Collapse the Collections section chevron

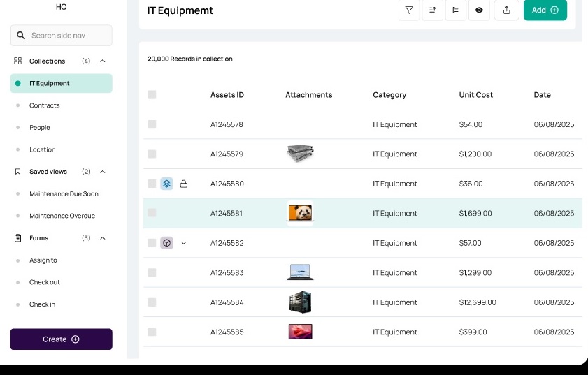pyautogui.click(x=102, y=61)
